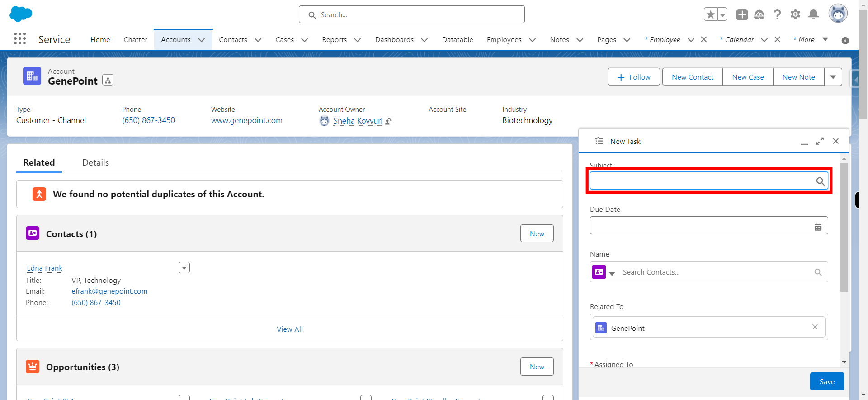868x400 pixels.
Task: Expand the Dashboards tab dropdown
Action: [425, 40]
